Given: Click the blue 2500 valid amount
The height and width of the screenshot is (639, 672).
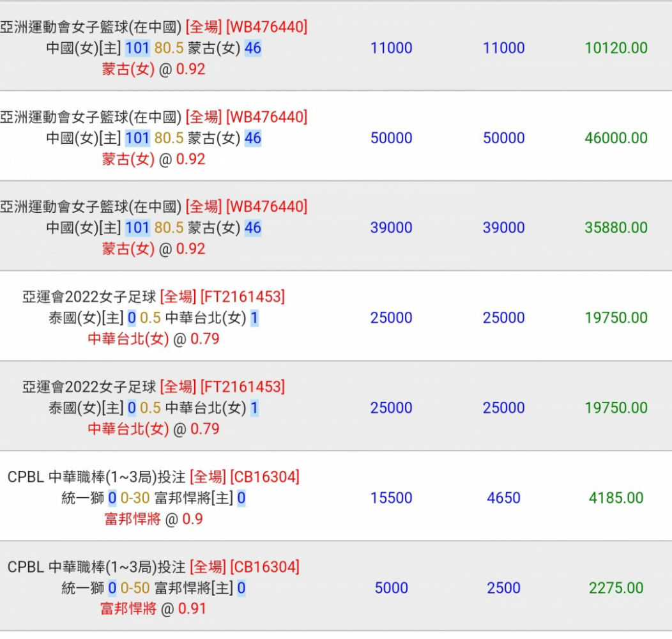Looking at the screenshot, I should (x=503, y=588).
